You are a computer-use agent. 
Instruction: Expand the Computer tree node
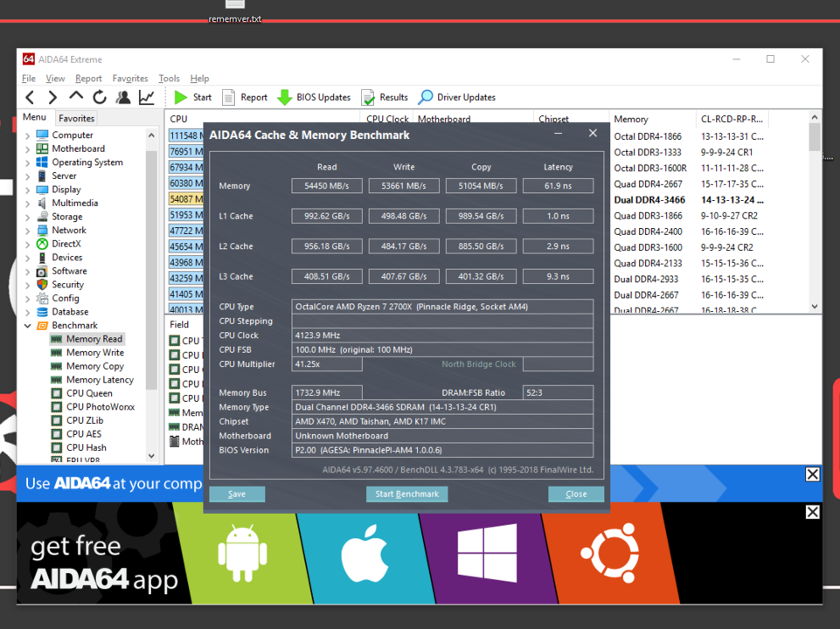27,135
